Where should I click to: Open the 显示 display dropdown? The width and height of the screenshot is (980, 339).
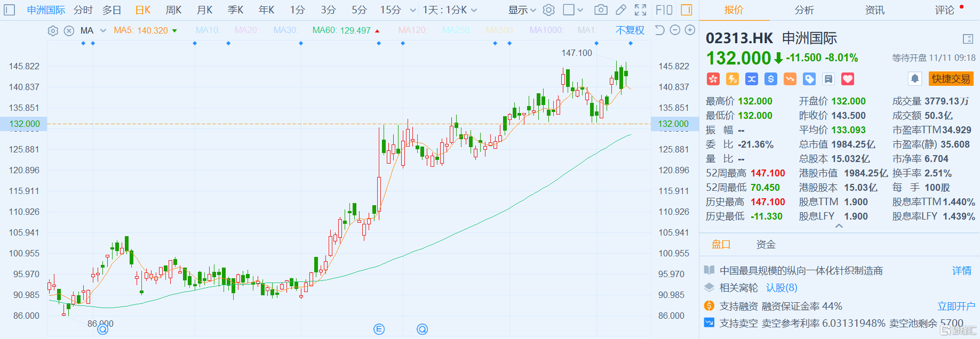pyautogui.click(x=522, y=10)
